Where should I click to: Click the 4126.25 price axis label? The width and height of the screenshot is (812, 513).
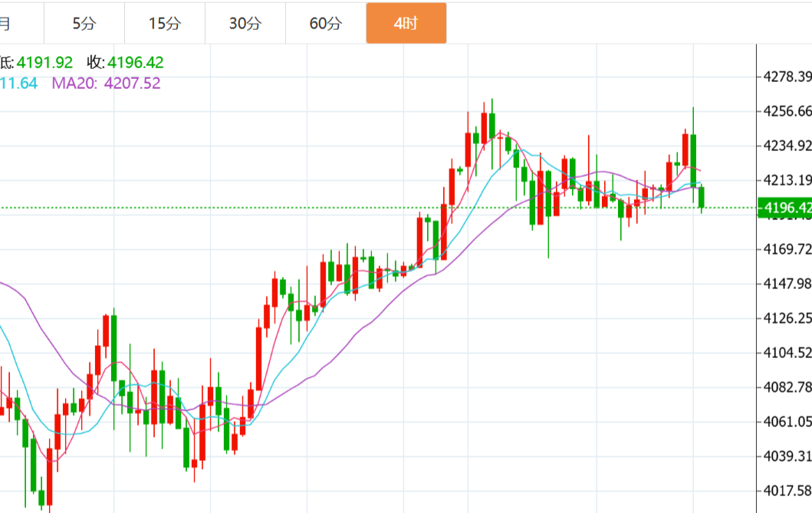[787, 317]
